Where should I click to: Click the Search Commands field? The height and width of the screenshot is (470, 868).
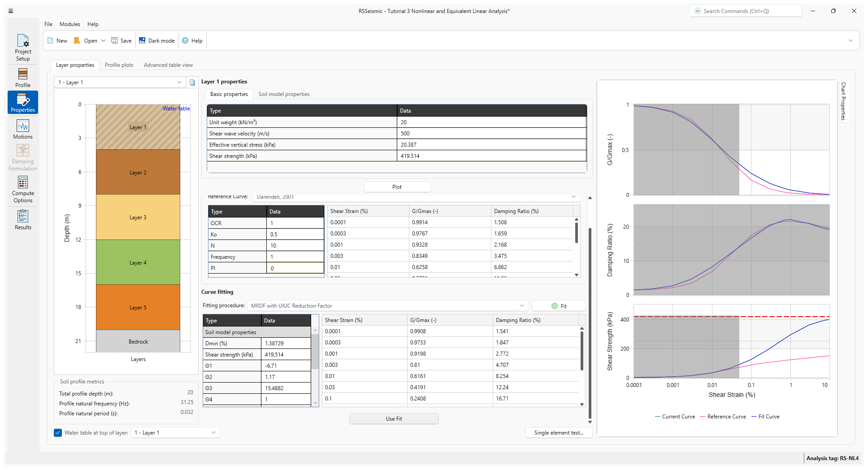[745, 11]
